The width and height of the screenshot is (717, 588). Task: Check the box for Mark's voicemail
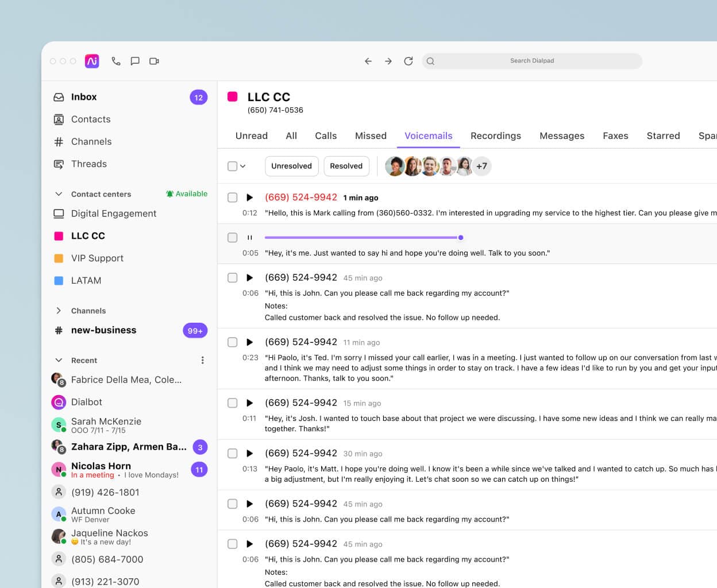coord(233,198)
